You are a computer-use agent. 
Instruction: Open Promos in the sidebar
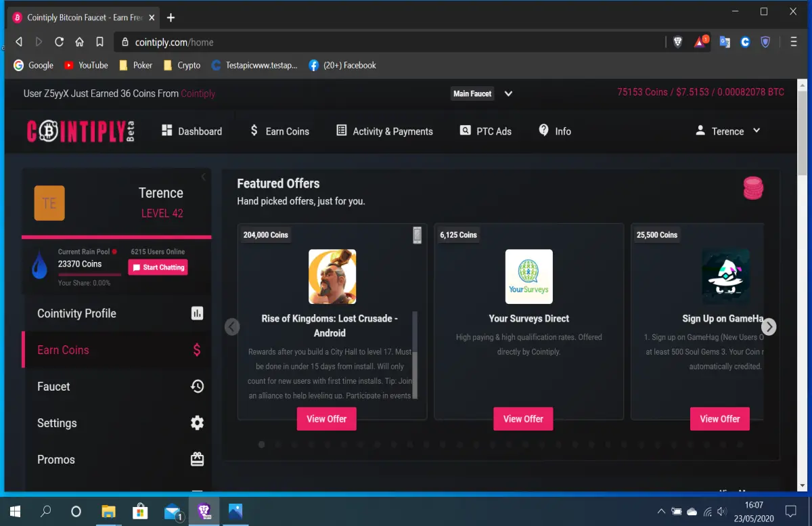116,460
